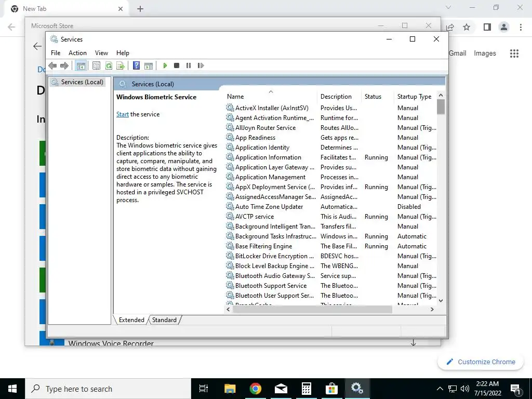Click 'Running' status of AppX Deployment Service
532x399 pixels.
coord(376,187)
